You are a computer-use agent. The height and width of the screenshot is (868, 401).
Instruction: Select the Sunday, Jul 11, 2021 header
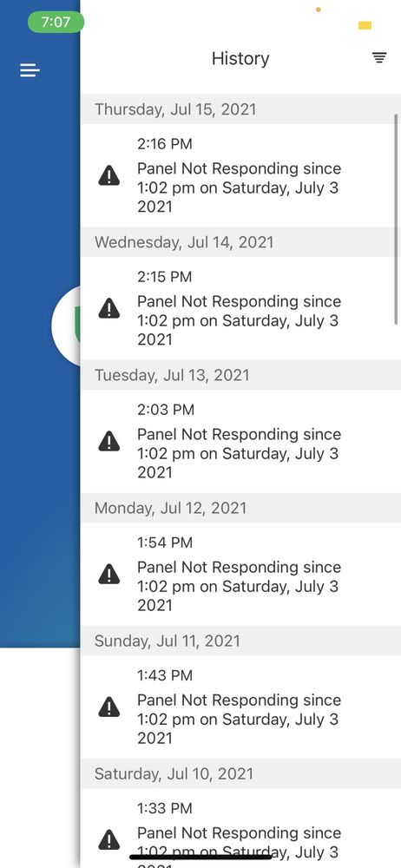click(x=241, y=641)
